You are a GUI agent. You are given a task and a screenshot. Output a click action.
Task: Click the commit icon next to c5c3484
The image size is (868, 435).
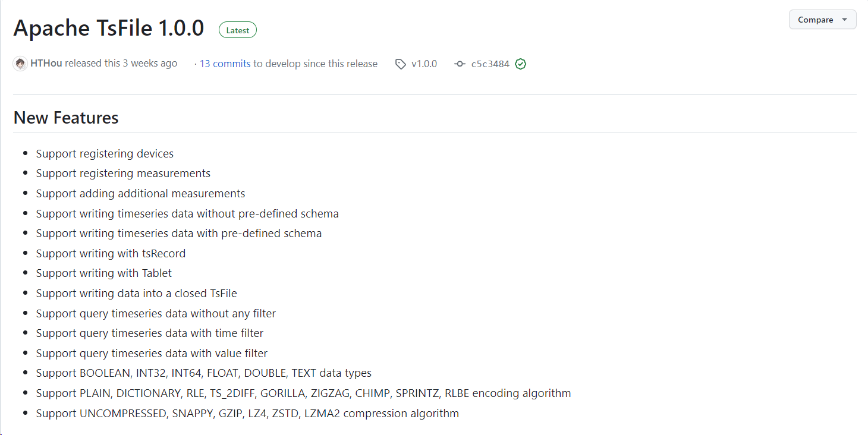tap(460, 64)
